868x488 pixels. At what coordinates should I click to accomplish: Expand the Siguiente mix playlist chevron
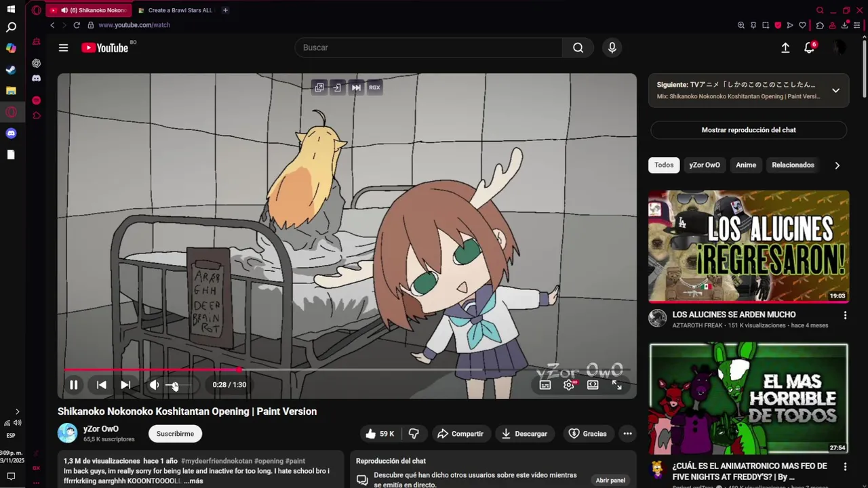coord(835,90)
